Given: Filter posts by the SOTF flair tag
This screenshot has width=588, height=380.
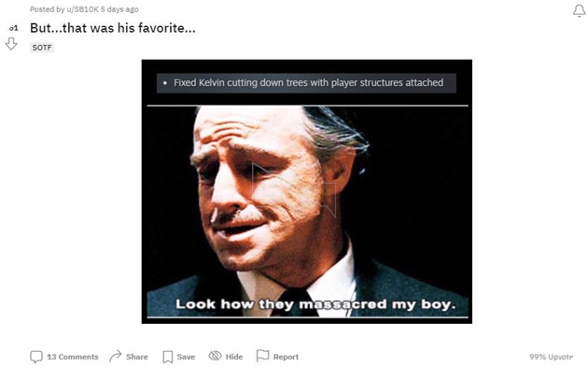Looking at the screenshot, I should click(42, 48).
